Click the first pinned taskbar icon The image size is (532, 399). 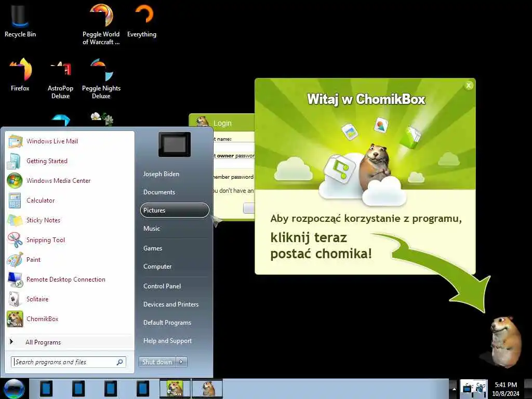pyautogui.click(x=46, y=389)
